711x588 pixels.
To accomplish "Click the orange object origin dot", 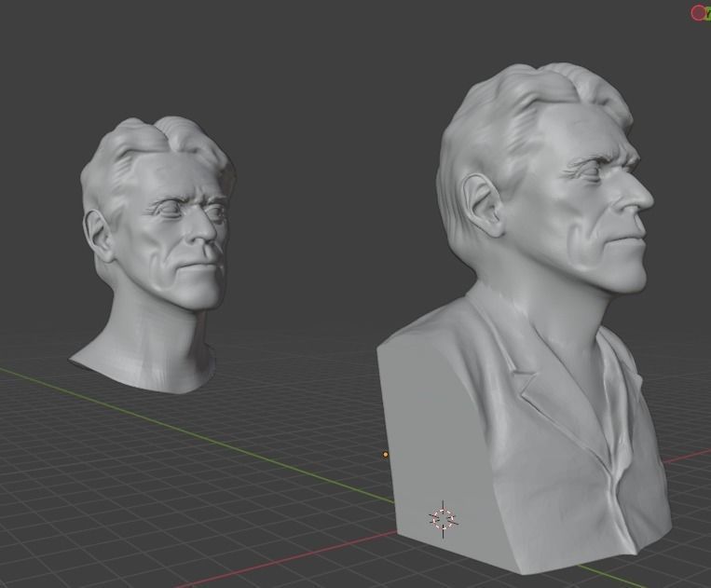I will coord(386,454).
